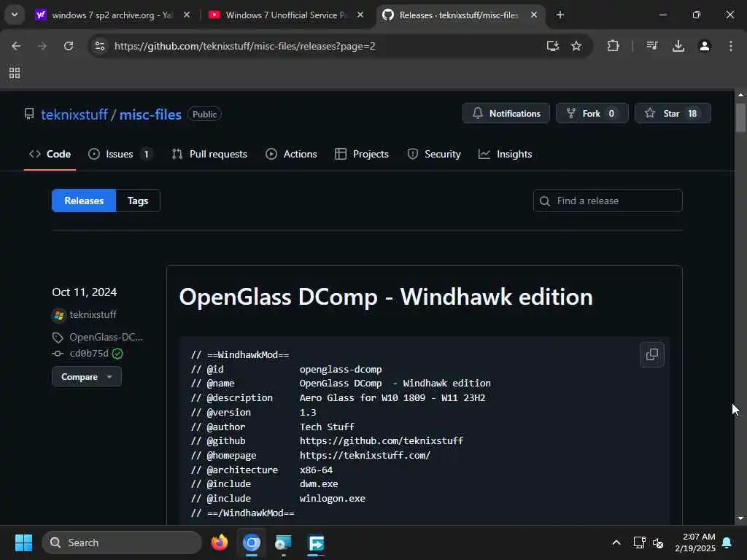Go back with the browser back arrow
This screenshot has width=747, height=560.
pos(16,46)
